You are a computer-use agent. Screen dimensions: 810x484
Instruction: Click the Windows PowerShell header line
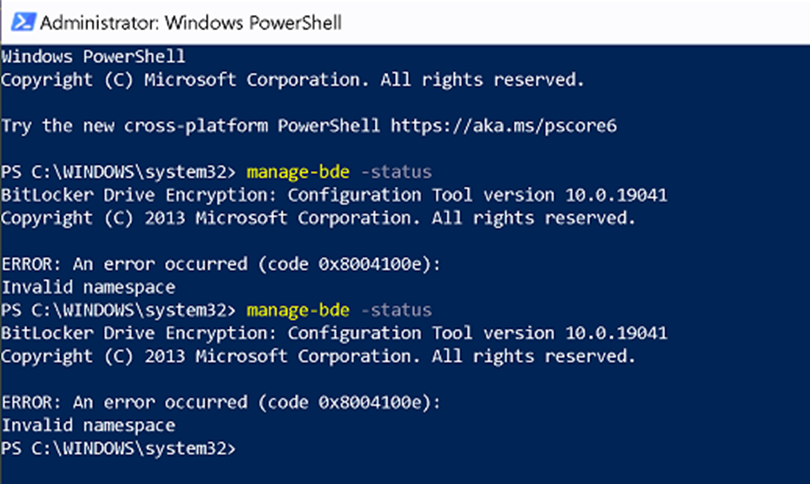(x=93, y=56)
